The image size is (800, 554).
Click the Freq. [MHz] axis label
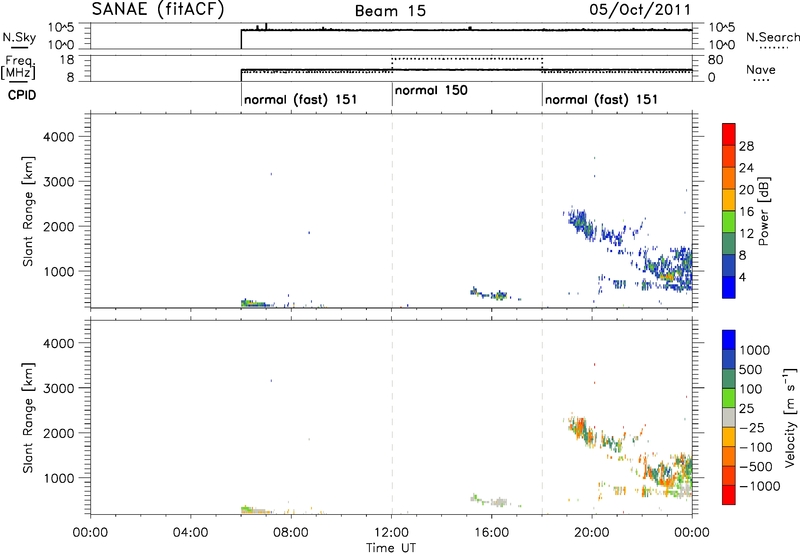[x=18, y=67]
